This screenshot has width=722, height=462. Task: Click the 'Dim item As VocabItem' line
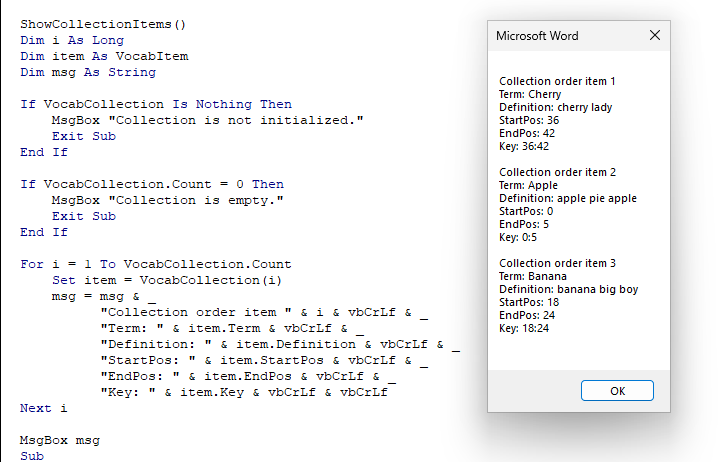pyautogui.click(x=104, y=56)
